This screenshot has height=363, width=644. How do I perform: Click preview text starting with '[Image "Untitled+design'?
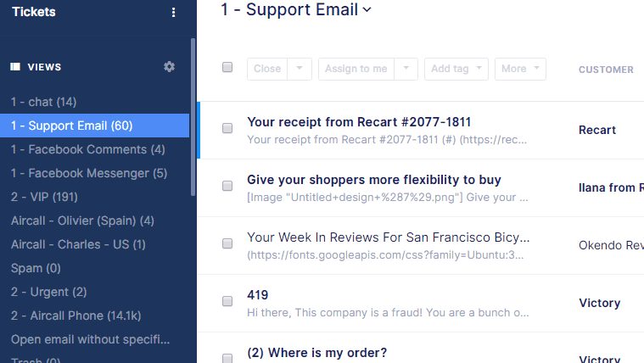tap(387, 198)
